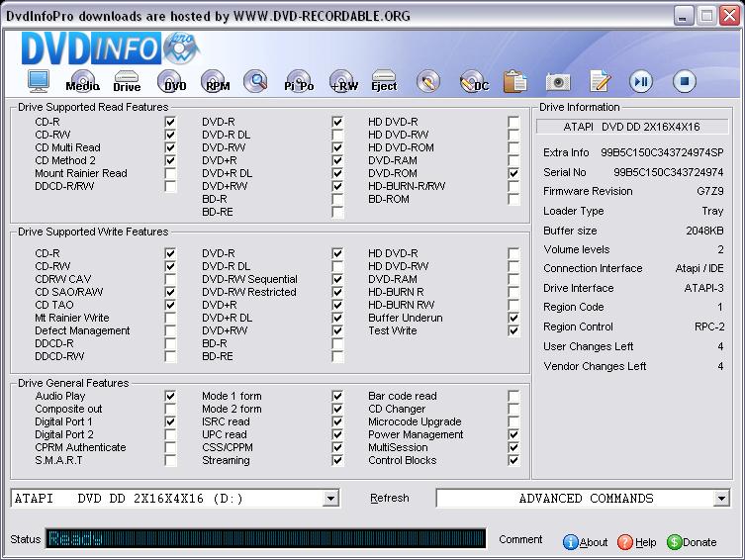Toggle Microcode Upgrade checkbox
The height and width of the screenshot is (560, 745).
point(513,421)
